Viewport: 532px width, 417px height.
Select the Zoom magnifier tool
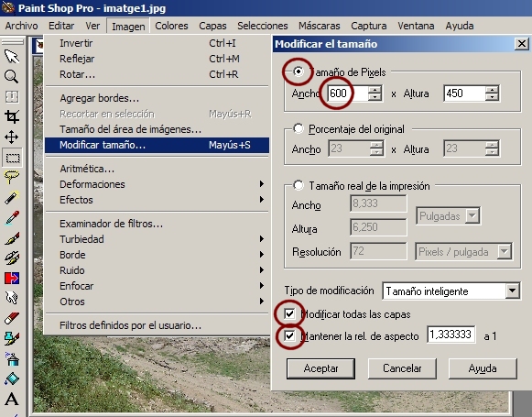point(12,77)
